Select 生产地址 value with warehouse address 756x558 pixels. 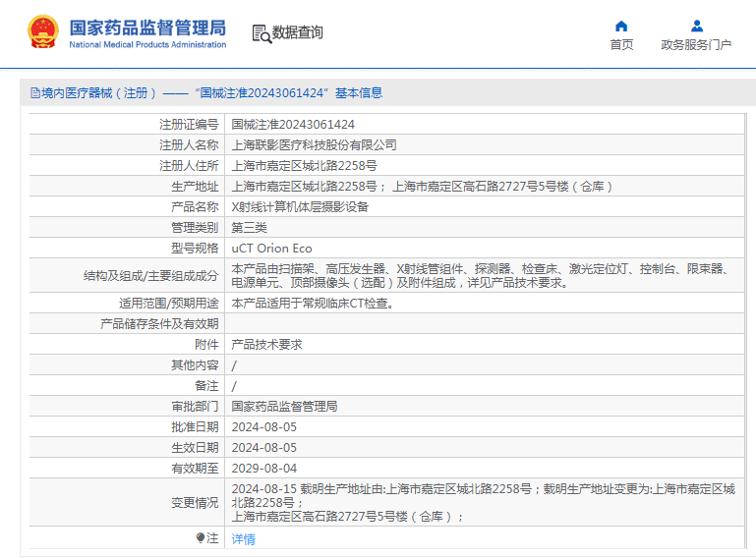point(422,187)
